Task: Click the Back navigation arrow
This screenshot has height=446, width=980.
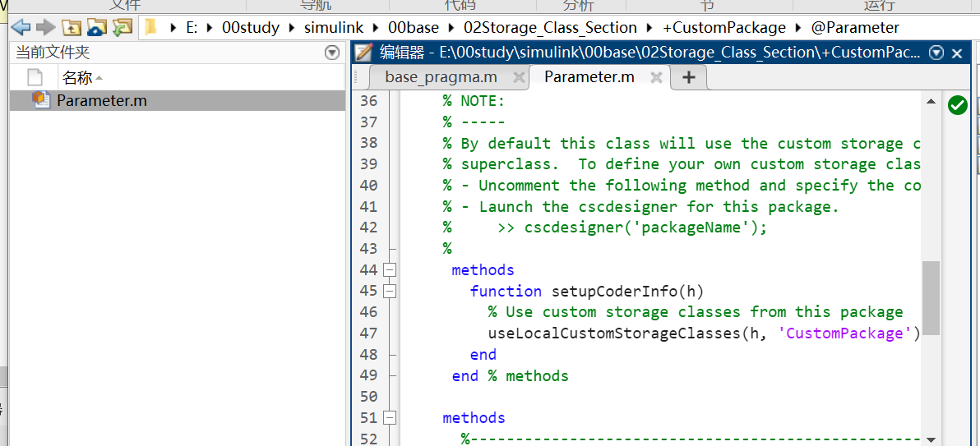Action: 21,27
